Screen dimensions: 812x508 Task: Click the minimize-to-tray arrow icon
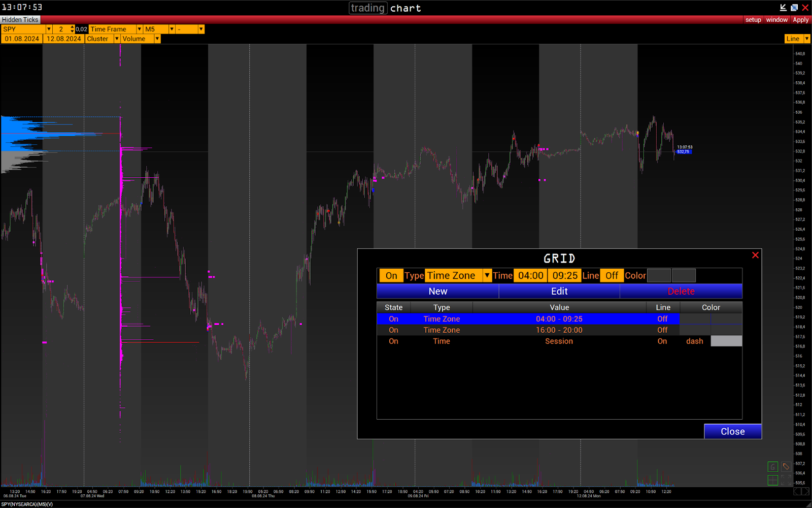pyautogui.click(x=783, y=8)
